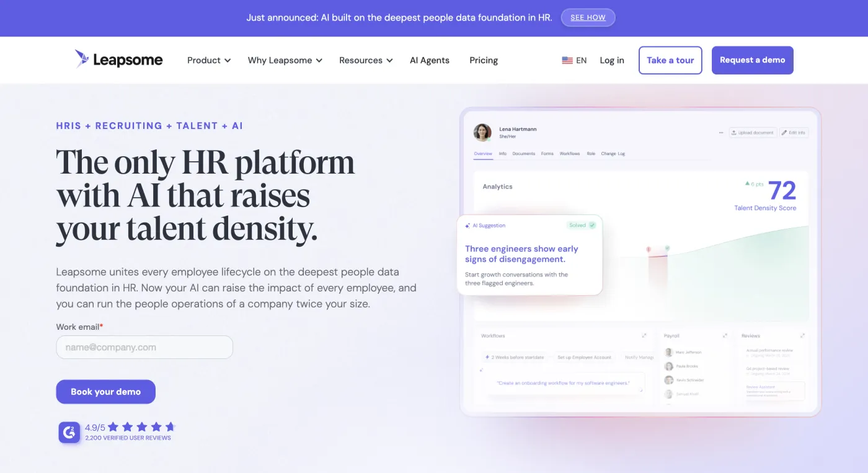Viewport: 868px width, 473px height.
Task: Go to AI Agents page
Action: coord(430,60)
